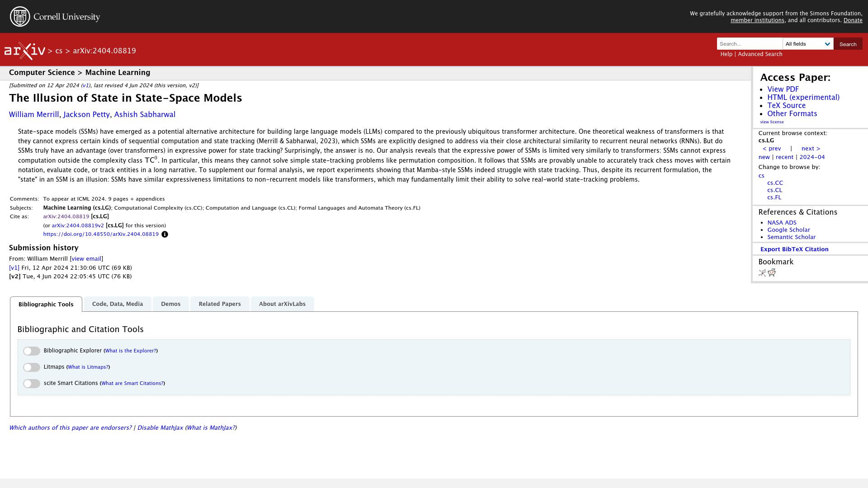Turn on scite Smart Citations toggle
The width and height of the screenshot is (868, 488).
coord(32,384)
